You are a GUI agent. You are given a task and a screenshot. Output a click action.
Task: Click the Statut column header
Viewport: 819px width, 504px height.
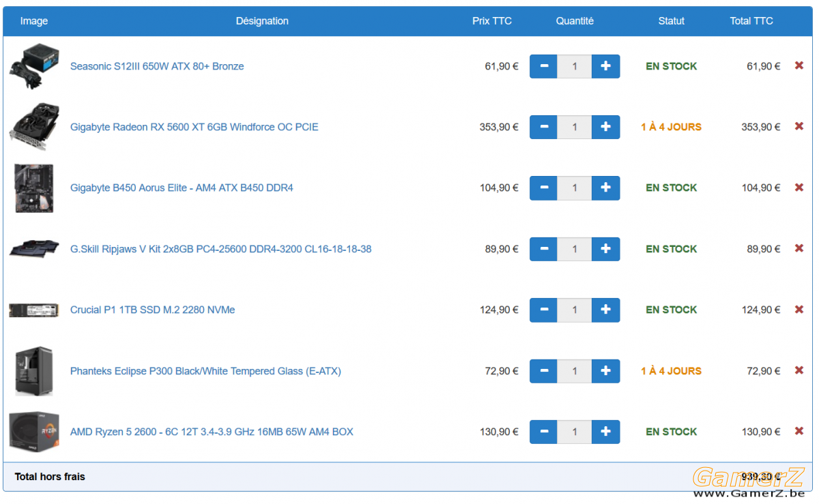pyautogui.click(x=672, y=21)
